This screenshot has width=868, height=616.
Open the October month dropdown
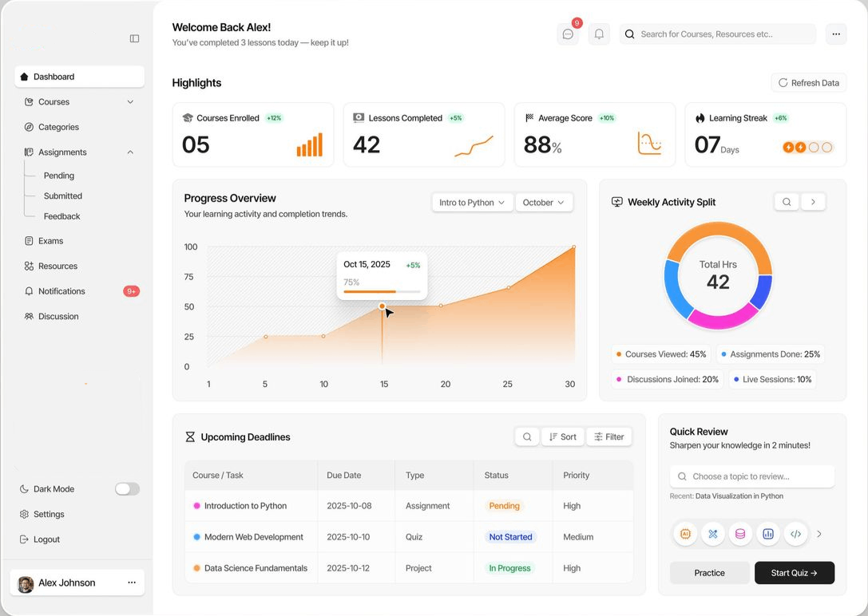pyautogui.click(x=544, y=203)
